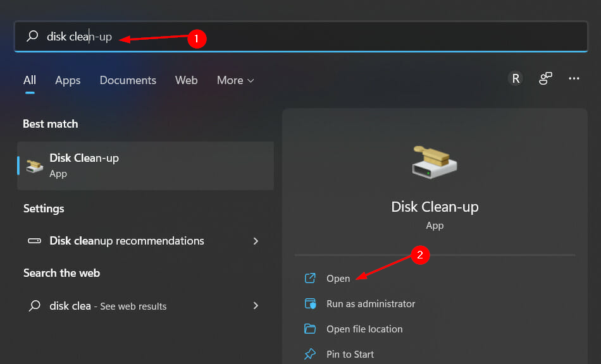
Task: Select Disk cleanup recommendations under Settings
Action: [127, 241]
